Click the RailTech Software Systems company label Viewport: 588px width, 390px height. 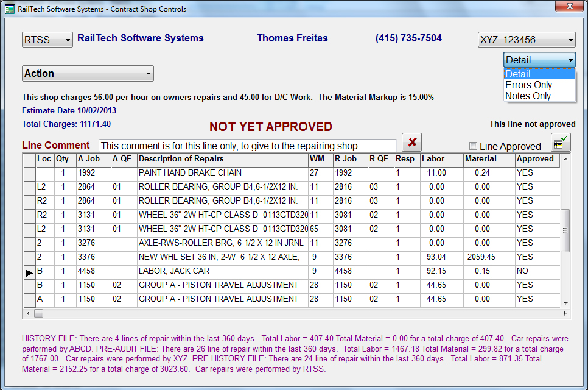140,38
